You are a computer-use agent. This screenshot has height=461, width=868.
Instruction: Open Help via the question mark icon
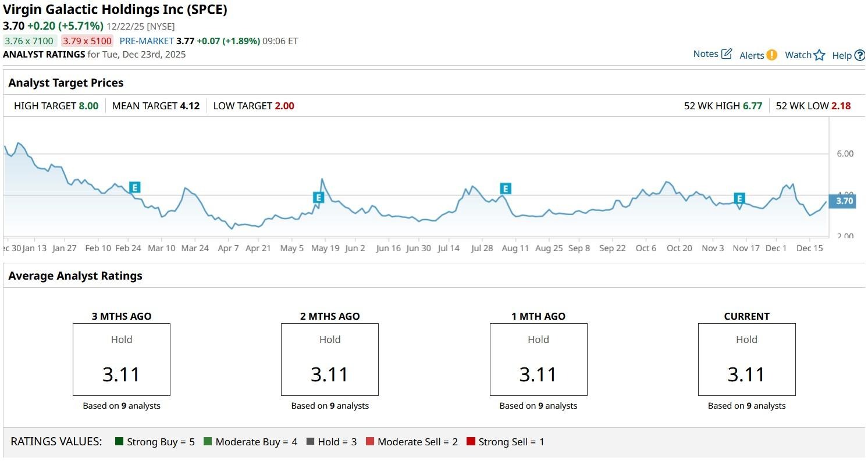(x=859, y=56)
